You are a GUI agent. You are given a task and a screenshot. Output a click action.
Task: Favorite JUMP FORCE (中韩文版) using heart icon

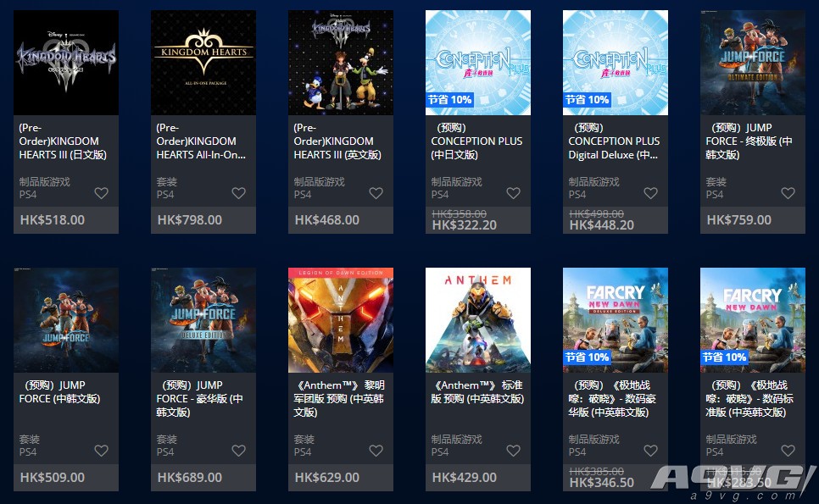102,451
